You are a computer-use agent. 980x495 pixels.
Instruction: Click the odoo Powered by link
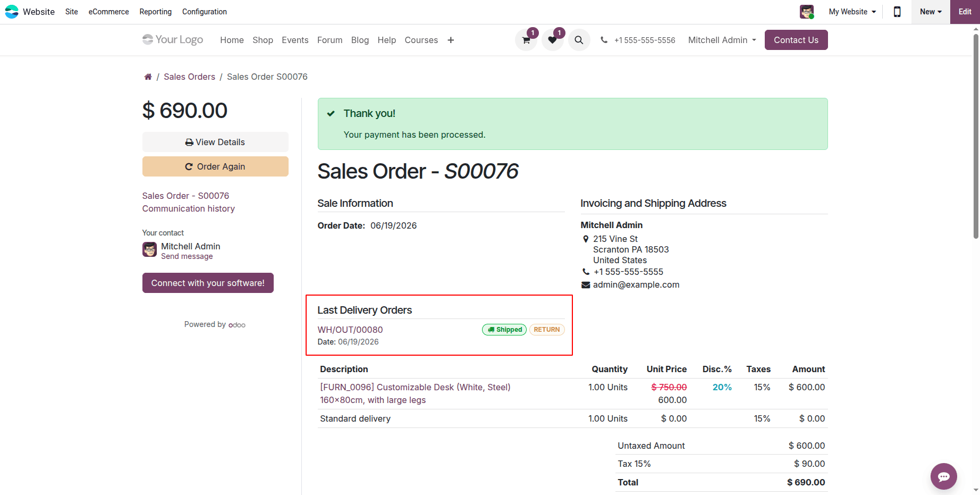(237, 325)
